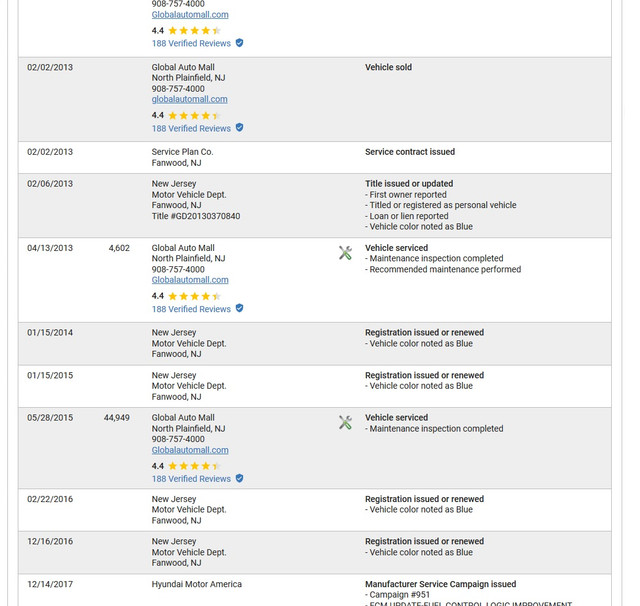The image size is (640, 606).
Task: Click the 02/22/2016 date cell
Action: [x=50, y=499]
